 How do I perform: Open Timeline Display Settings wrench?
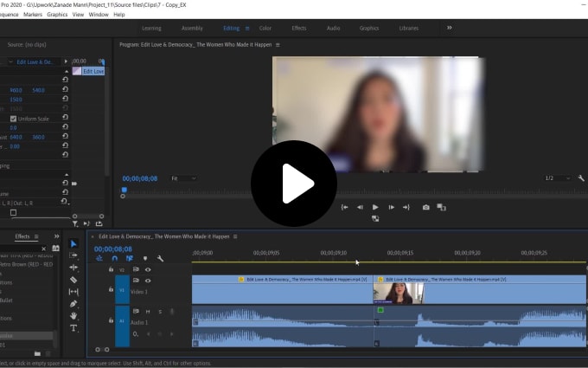tap(160, 258)
